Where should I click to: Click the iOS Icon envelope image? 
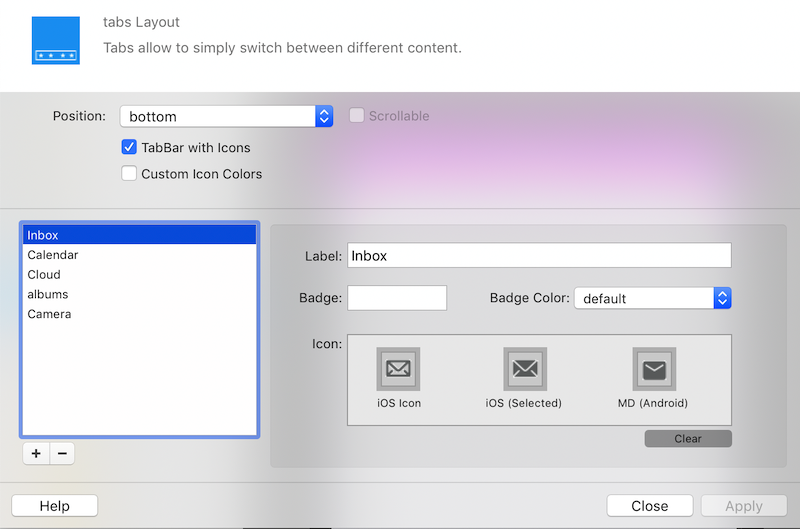click(398, 369)
